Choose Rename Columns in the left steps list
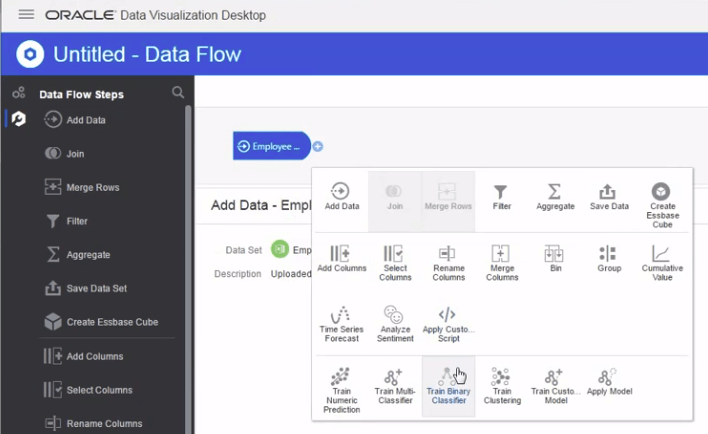708x434 pixels. pyautogui.click(x=93, y=423)
